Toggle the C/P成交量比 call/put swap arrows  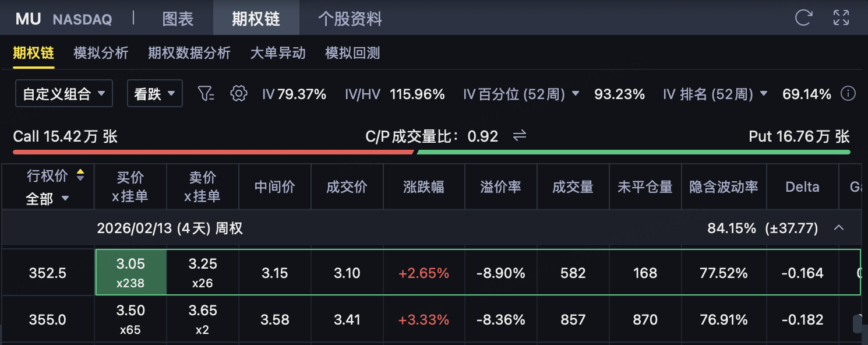click(519, 136)
